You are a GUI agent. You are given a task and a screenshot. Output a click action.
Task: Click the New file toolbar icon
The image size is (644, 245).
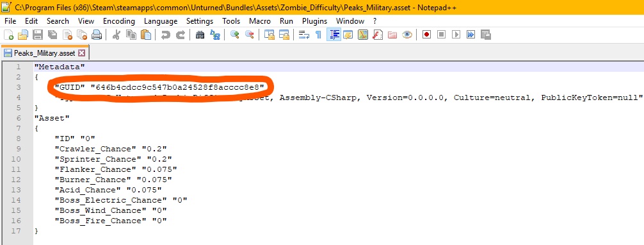8,35
